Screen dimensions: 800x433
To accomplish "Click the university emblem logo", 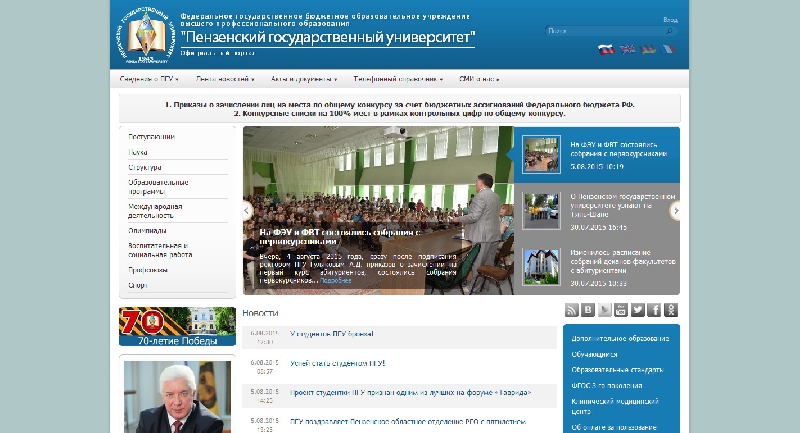I will tap(147, 35).
